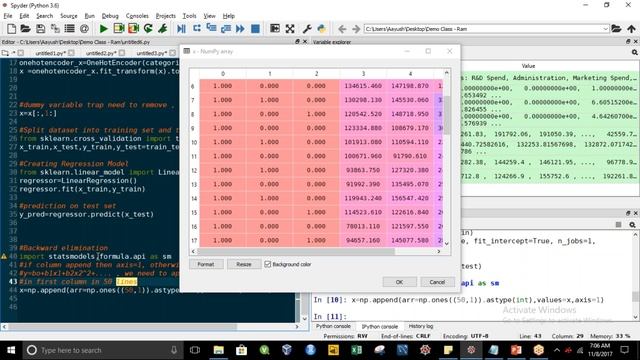Open Search menu
Viewport: 640px width, 360px height.
(x=44, y=16)
